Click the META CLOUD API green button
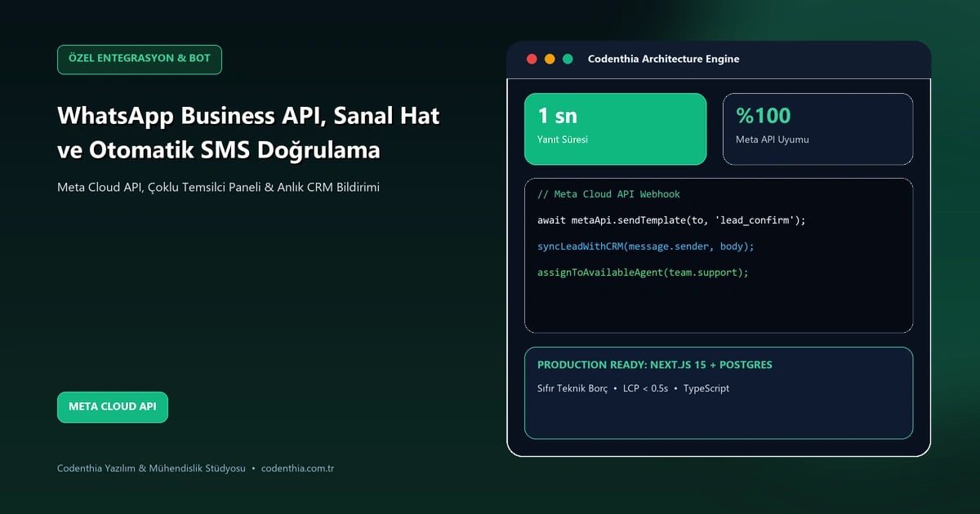This screenshot has width=980, height=514. pos(112,407)
